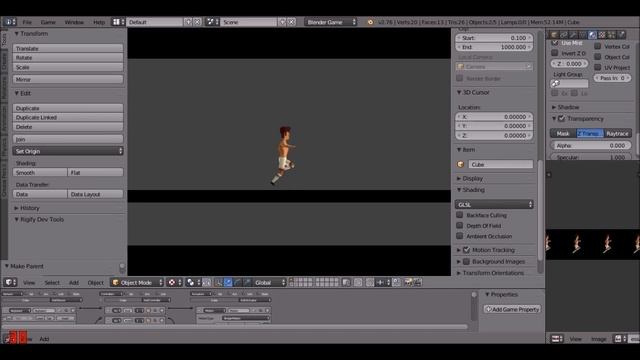Viewport: 640px width, 360px height.
Task: Open the 3D viewport Select menu
Action: point(52,282)
